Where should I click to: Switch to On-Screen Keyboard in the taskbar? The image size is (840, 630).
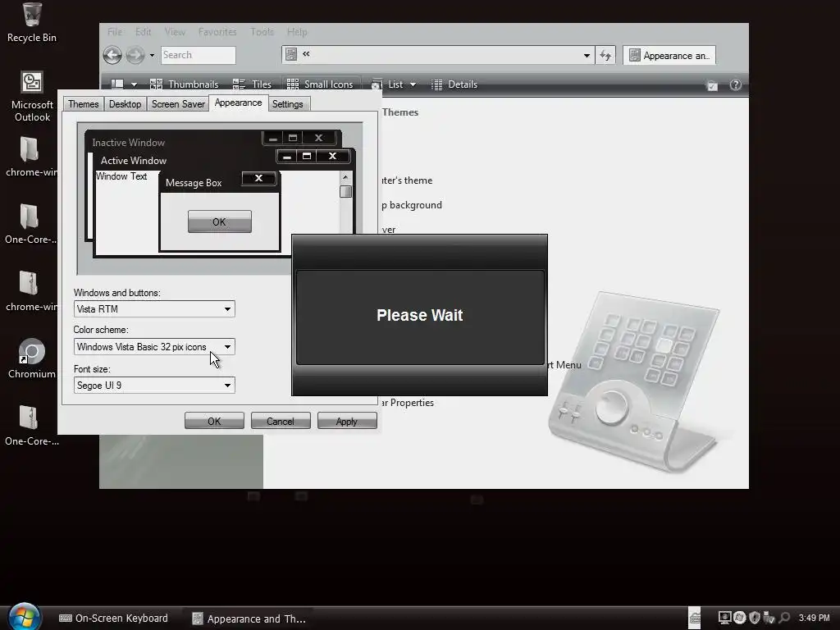[113, 619]
